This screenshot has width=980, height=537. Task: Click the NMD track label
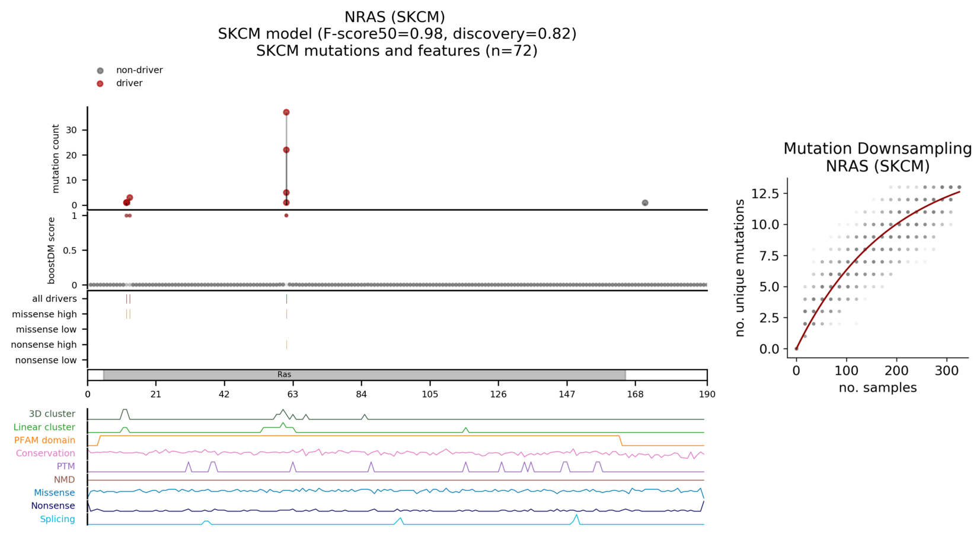point(64,479)
